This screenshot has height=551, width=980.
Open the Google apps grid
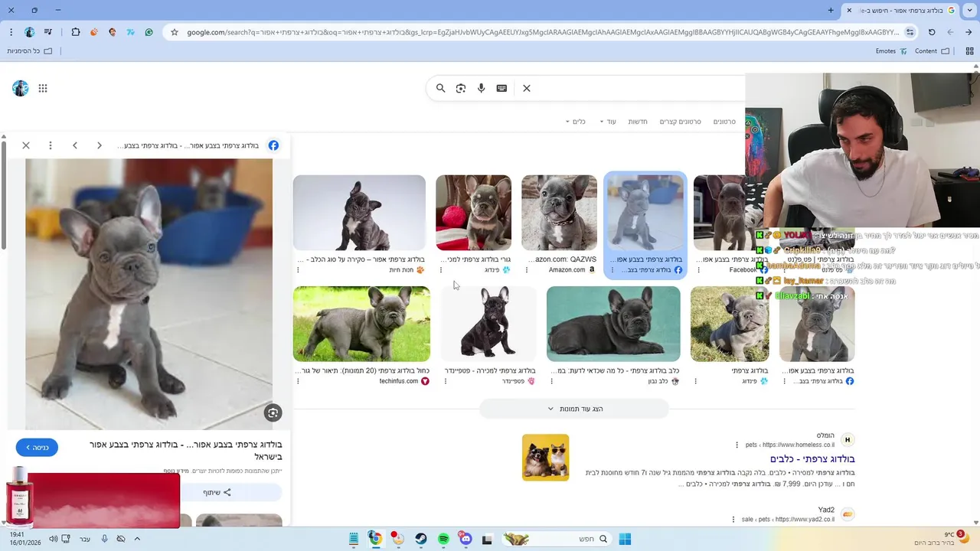43,88
